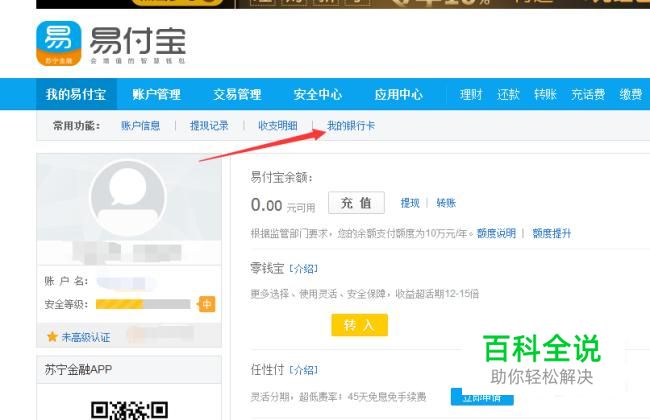Click the 0.00 balance amount
Image resolution: width=650 pixels, height=420 pixels.
tap(267, 205)
